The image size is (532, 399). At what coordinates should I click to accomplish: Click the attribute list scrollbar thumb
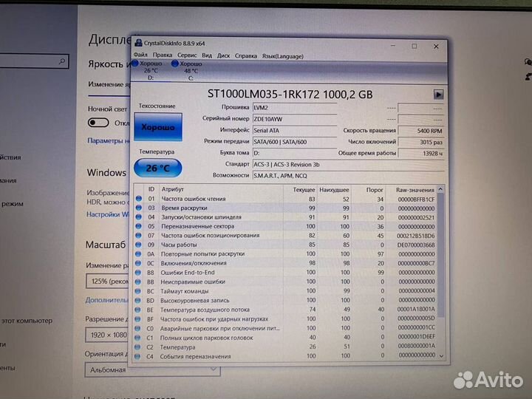[x=440, y=254]
